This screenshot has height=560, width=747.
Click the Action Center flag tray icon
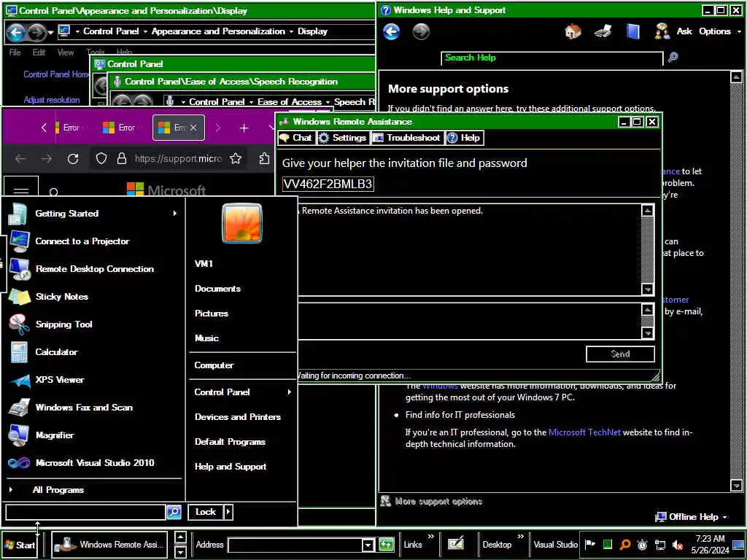coord(589,544)
